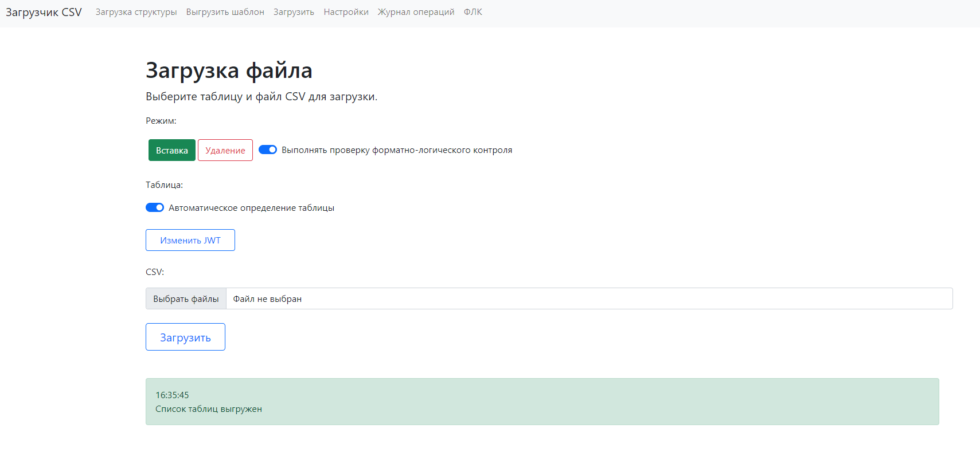
Task: Click the Загрузка файла page heading
Action: 229,70
